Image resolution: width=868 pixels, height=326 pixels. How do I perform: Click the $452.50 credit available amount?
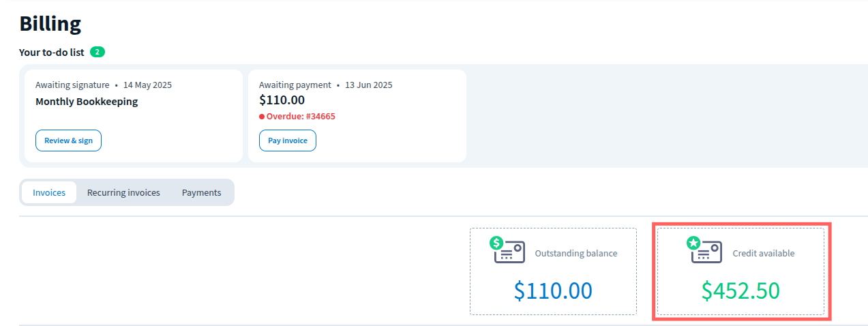(740, 291)
